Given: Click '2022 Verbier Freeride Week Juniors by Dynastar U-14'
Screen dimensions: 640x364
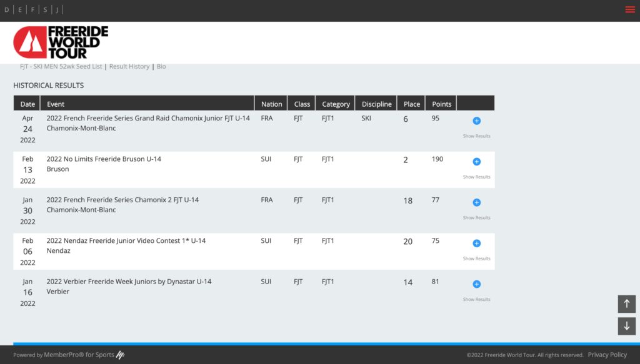Looking at the screenshot, I should click(129, 281).
